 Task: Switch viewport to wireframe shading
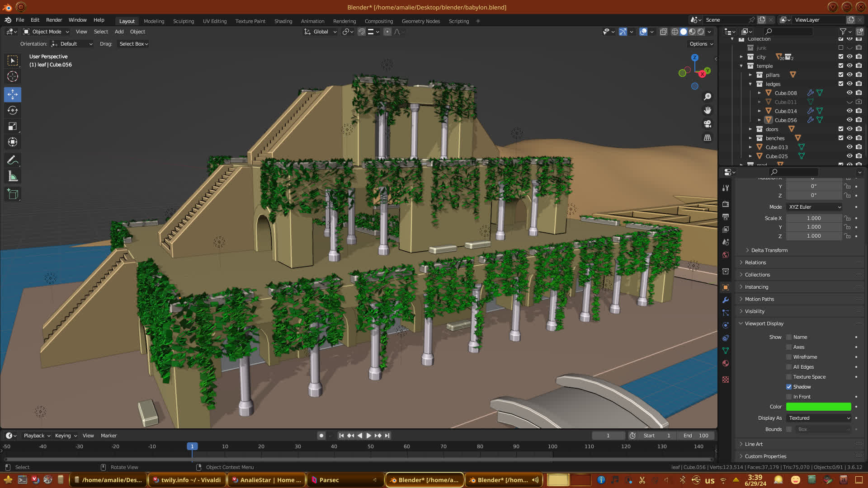pyautogui.click(x=675, y=32)
